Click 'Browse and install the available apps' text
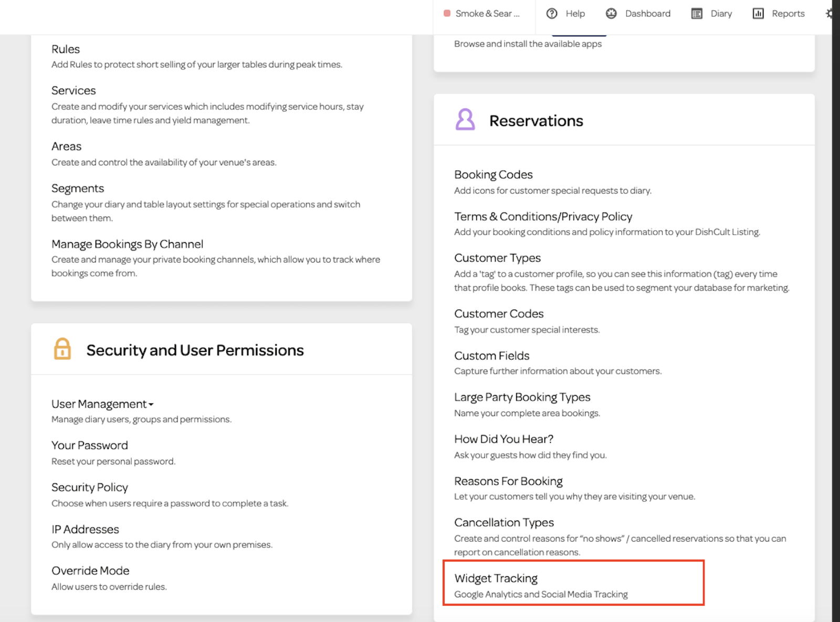 pos(528,44)
